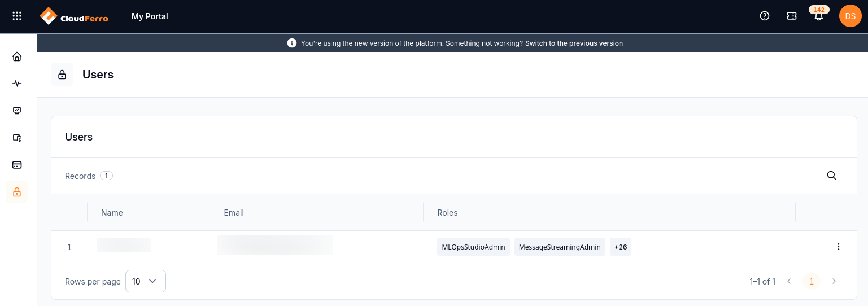This screenshot has width=868, height=306.
Task: Switch to the previous version link
Action: [574, 43]
